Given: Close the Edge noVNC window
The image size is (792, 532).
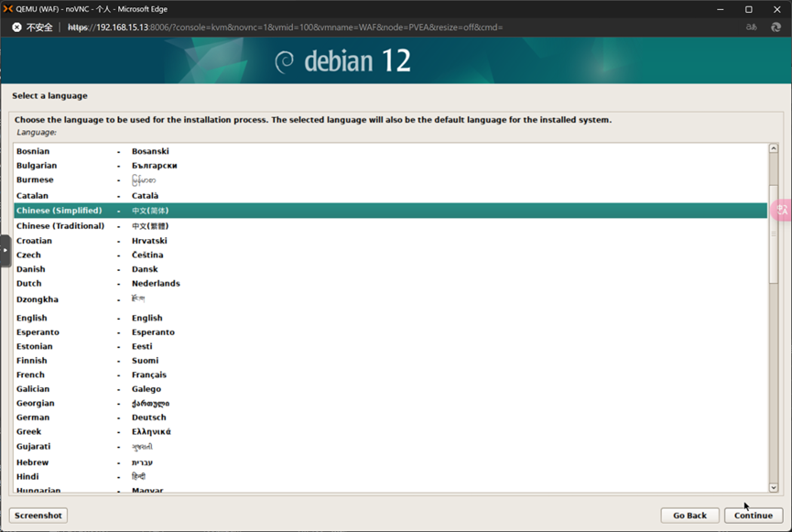Looking at the screenshot, I should pos(776,9).
